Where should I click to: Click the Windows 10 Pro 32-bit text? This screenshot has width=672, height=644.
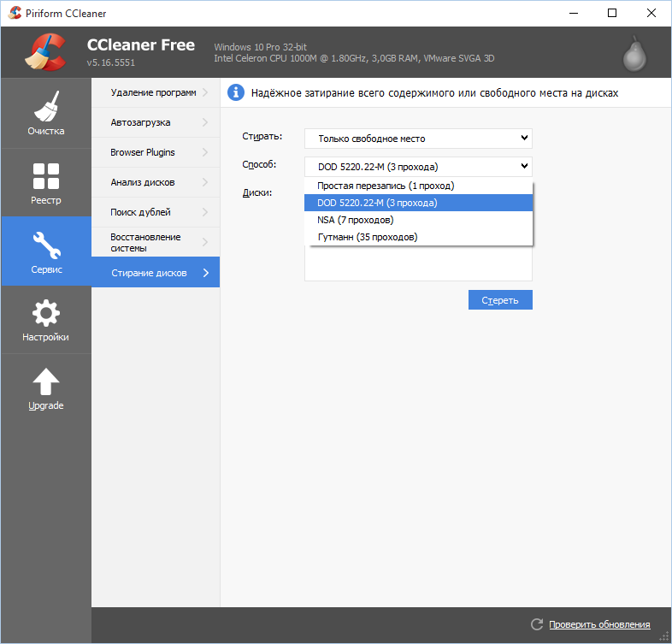(x=260, y=47)
